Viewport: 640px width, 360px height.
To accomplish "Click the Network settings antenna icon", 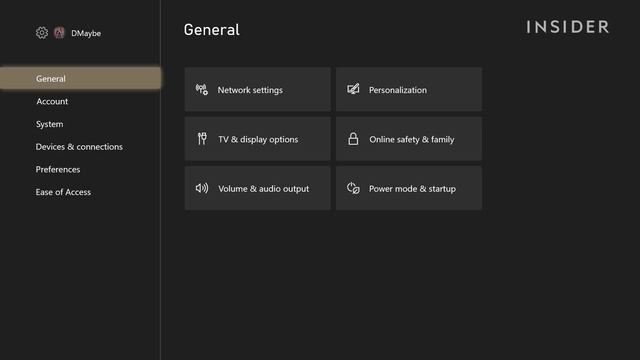I will point(202,89).
